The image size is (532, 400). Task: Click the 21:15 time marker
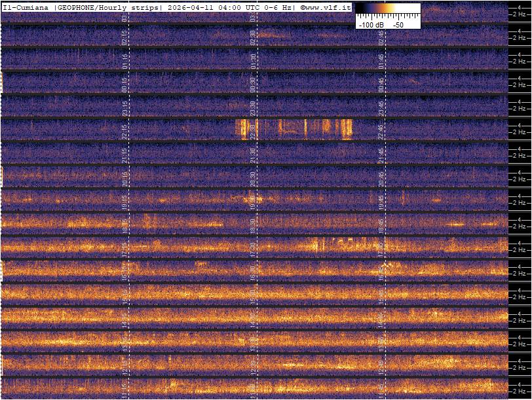(125, 155)
